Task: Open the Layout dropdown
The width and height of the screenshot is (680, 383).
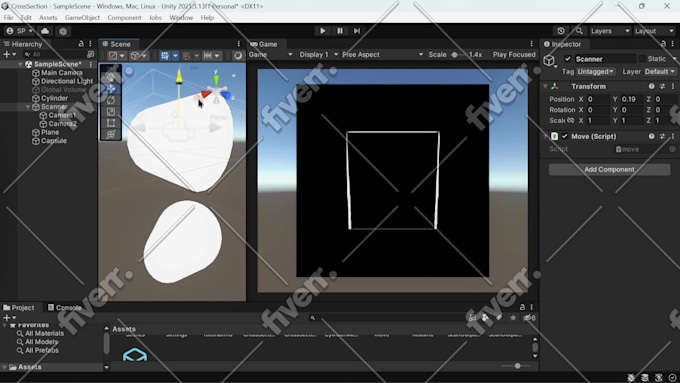Action: point(654,31)
